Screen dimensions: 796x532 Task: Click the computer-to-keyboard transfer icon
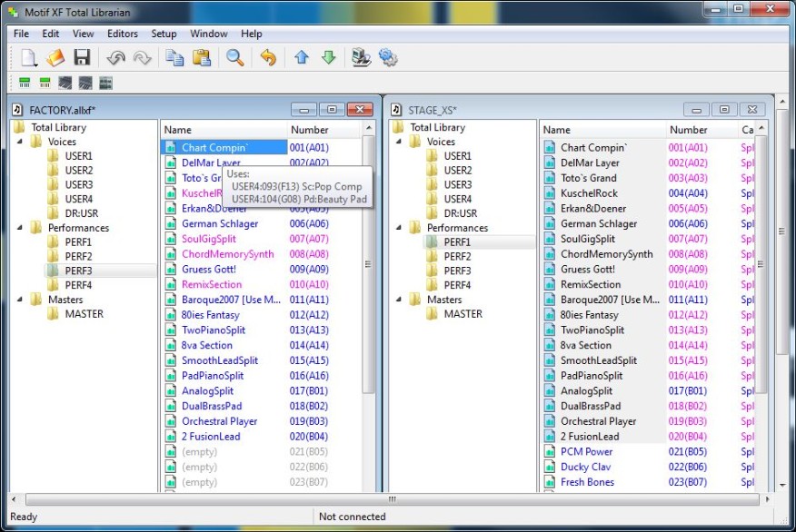pyautogui.click(x=362, y=58)
